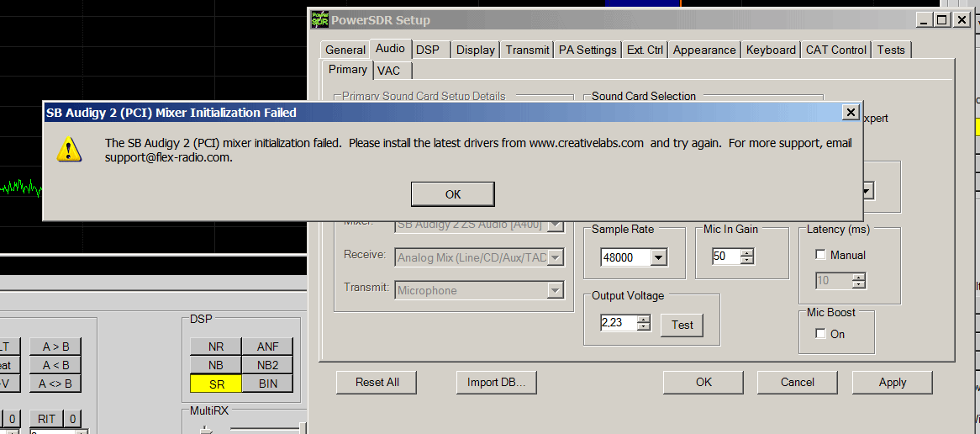Image resolution: width=980 pixels, height=434 pixels.
Task: Toggle the ANF filter button
Action: (x=267, y=347)
